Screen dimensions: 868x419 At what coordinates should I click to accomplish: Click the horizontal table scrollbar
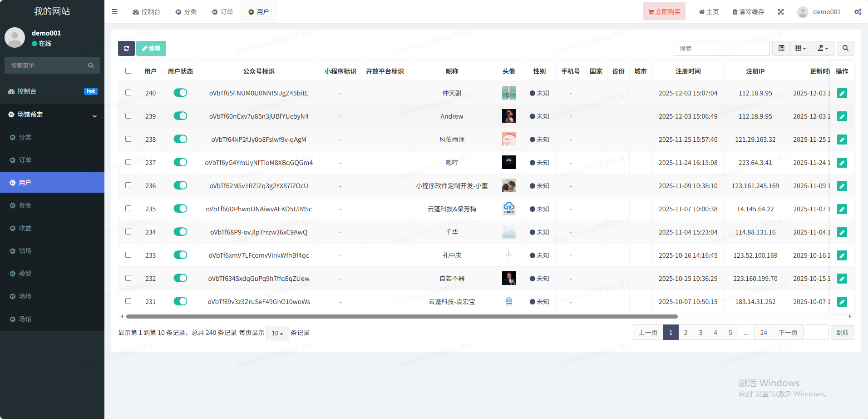(x=402, y=316)
